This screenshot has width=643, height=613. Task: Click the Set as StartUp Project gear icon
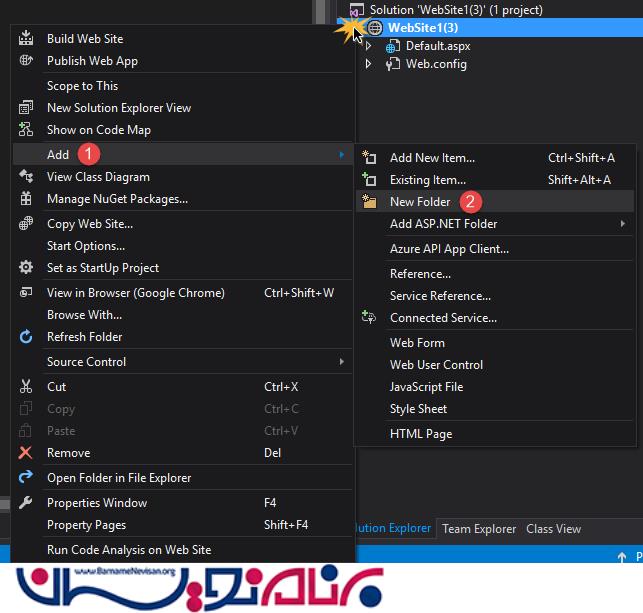(x=27, y=268)
